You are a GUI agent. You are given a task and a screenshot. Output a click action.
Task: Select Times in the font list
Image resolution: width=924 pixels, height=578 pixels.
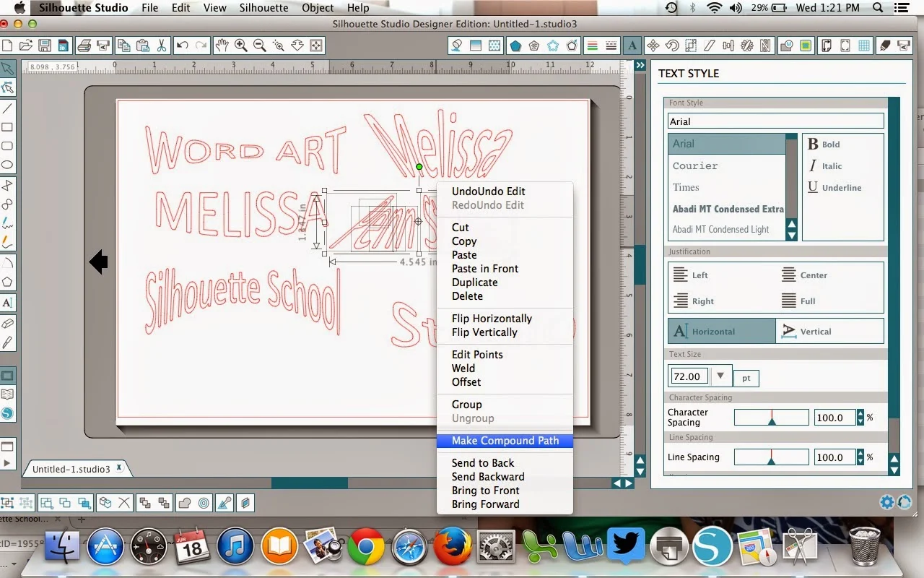[727, 187]
